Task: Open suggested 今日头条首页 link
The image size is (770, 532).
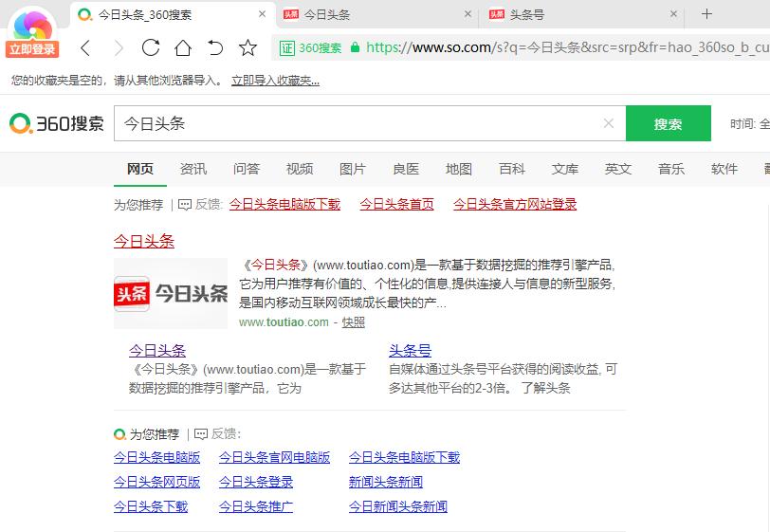Action: click(396, 204)
